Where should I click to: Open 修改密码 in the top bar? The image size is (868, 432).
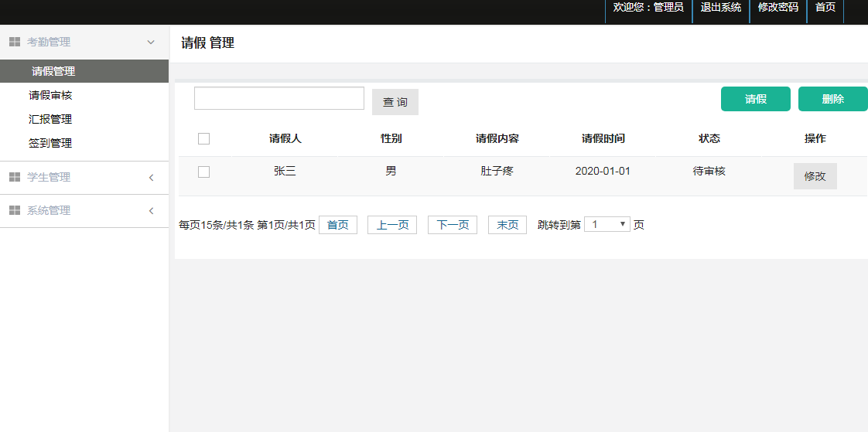777,8
